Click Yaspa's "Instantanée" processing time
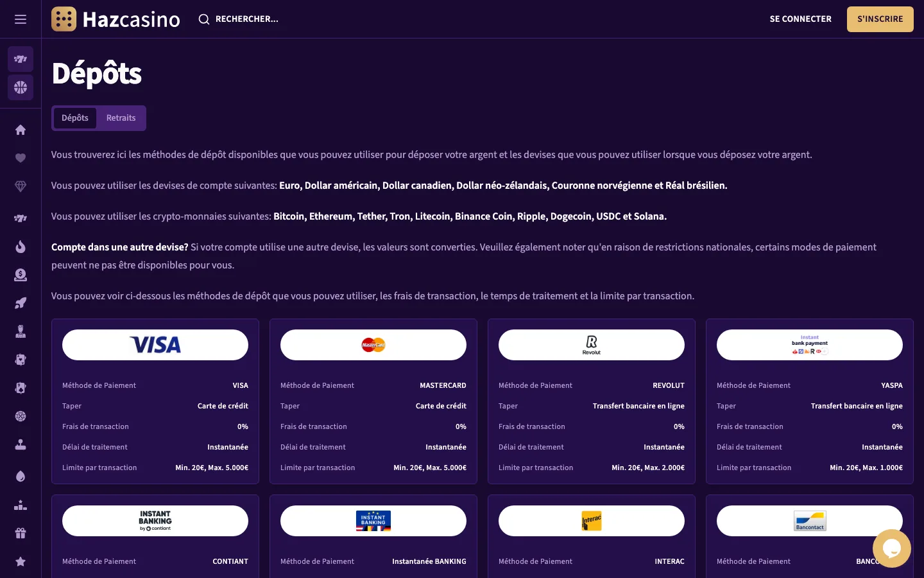Viewport: 924px width, 578px height. point(882,447)
